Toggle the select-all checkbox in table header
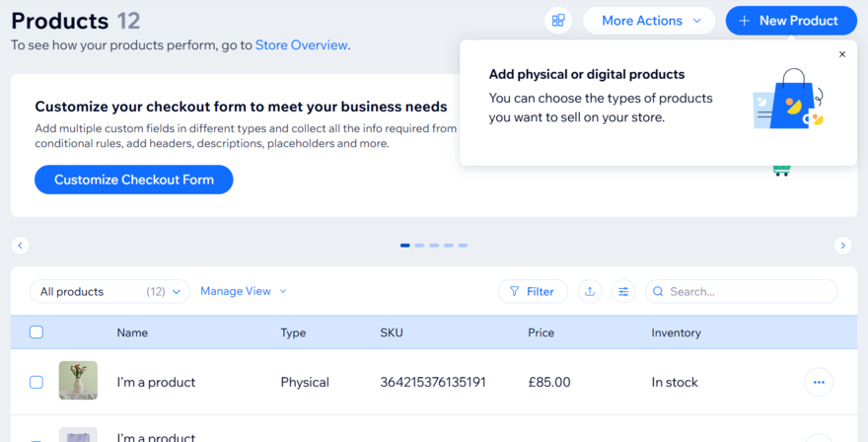Viewport: 868px width, 442px height. 36,332
